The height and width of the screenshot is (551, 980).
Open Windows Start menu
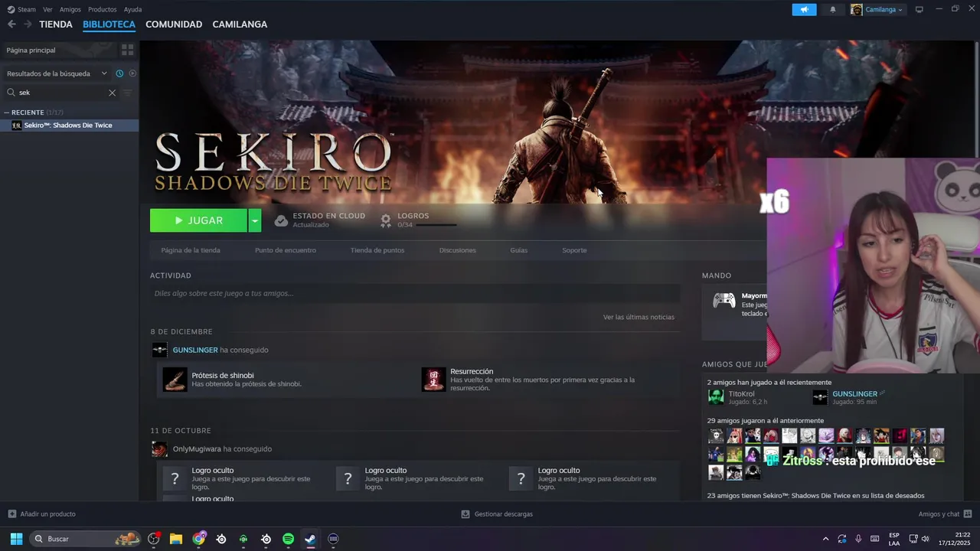[16, 539]
